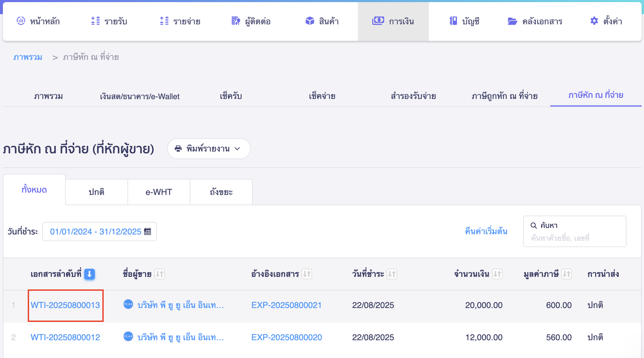This screenshot has width=644, height=358.
Task: Click the PEAK logo beside first vendor
Action: (128, 304)
